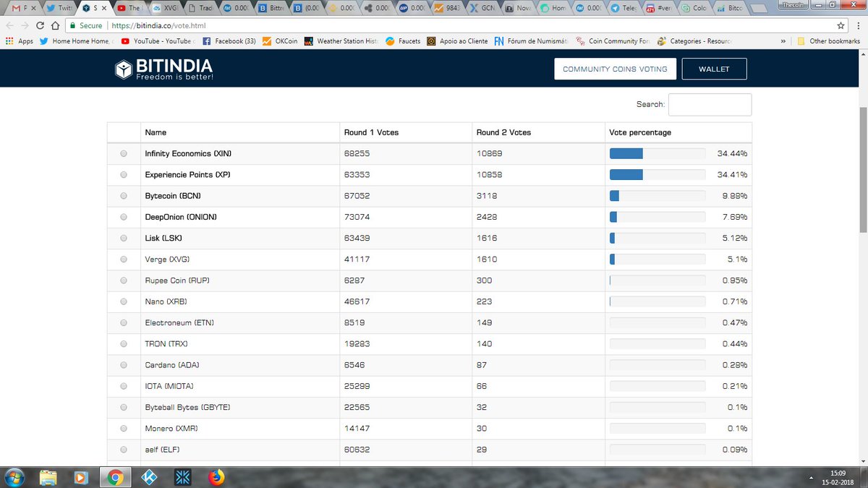Choose the Lisk (LSK) radio button
Screen dimensions: 868x488
click(x=124, y=238)
